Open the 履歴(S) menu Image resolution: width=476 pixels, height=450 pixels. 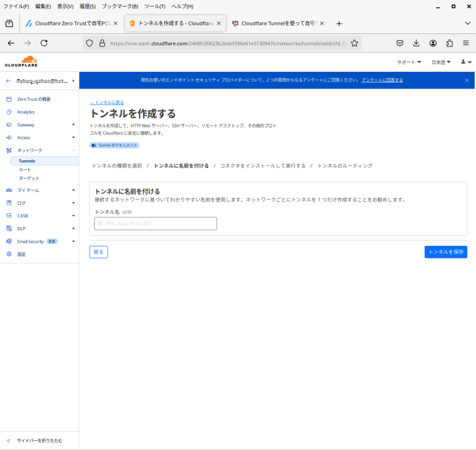(x=88, y=7)
